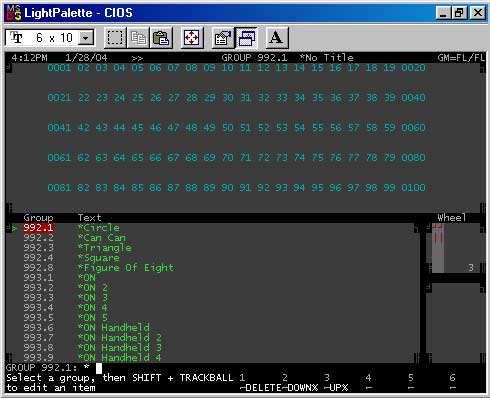This screenshot has height=398, width=490.
Task: Select the *ON 4 group text
Action: pyautogui.click(x=92, y=308)
